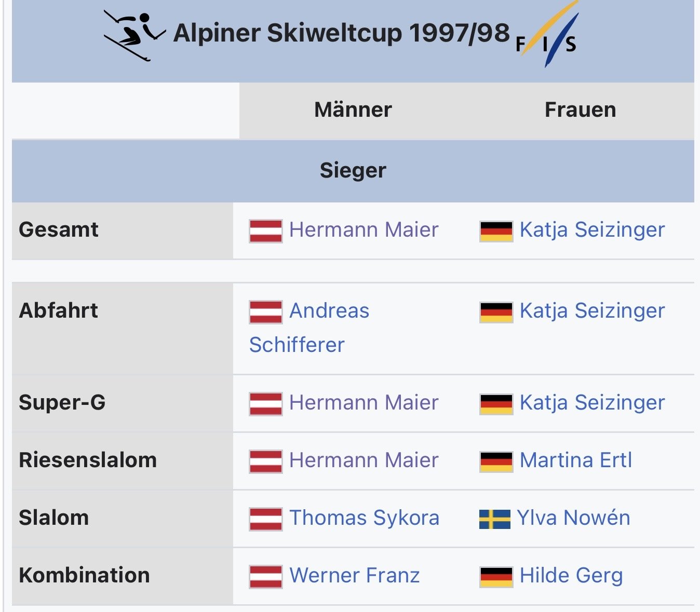Screen dimensions: 700x612
Task: Open Katja Seizinger link in Abfahrt row
Action: click(x=592, y=310)
